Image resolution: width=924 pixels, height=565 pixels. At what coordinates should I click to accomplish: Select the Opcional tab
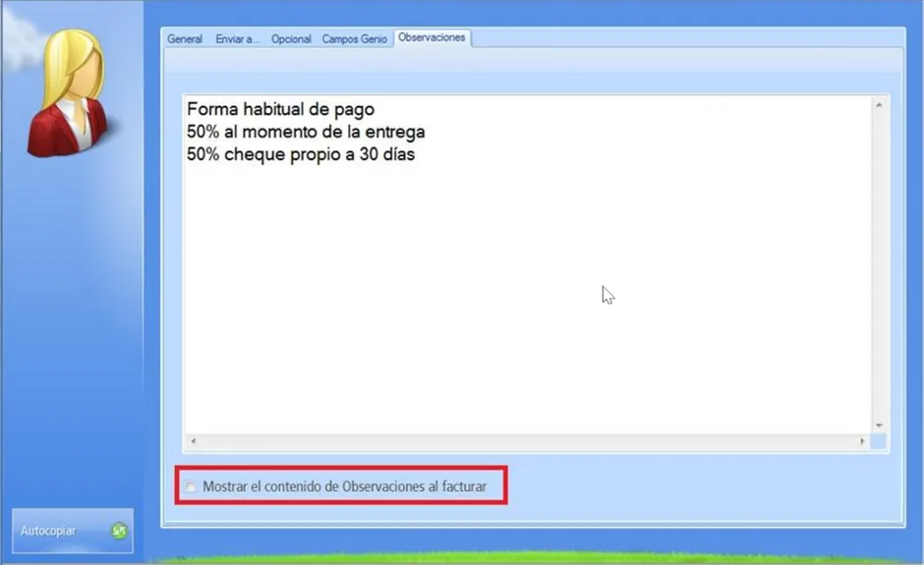pos(291,39)
